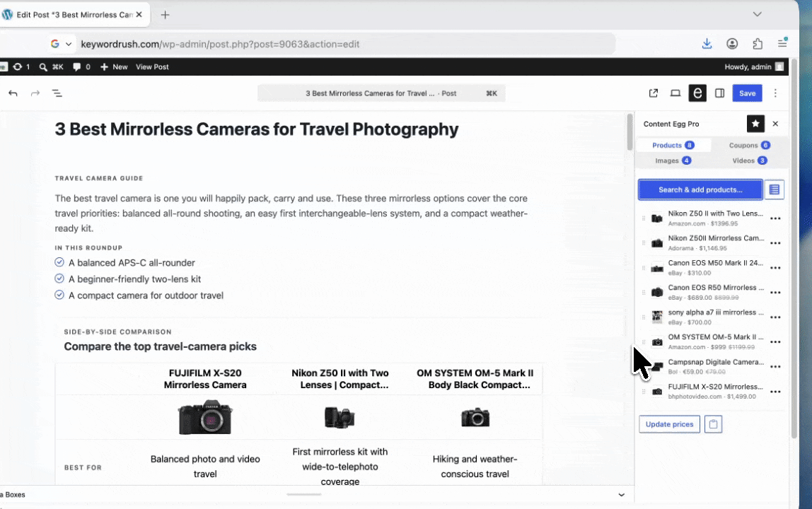The width and height of the screenshot is (812, 509).
Task: Expand the Meta Boxes panel chevron
Action: (622, 494)
